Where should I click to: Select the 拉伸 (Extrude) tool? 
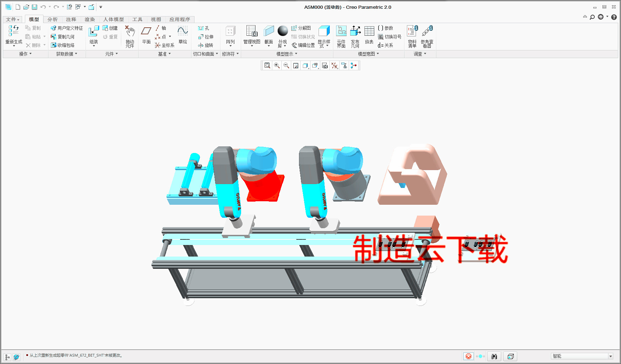tap(206, 37)
